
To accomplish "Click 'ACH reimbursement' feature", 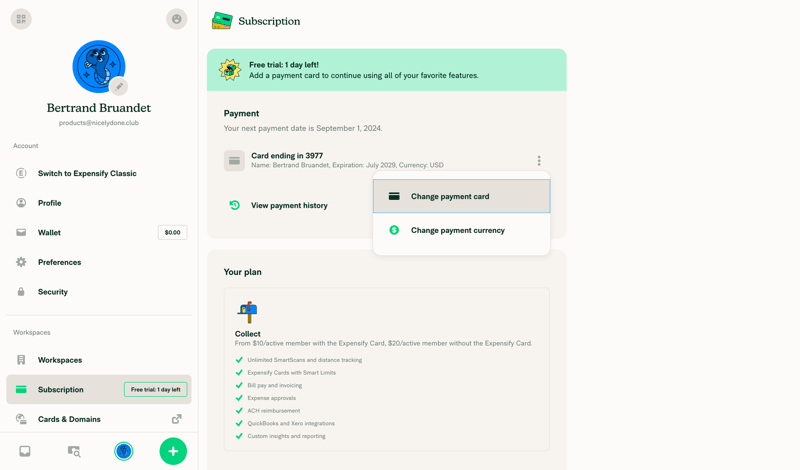I will (273, 411).
